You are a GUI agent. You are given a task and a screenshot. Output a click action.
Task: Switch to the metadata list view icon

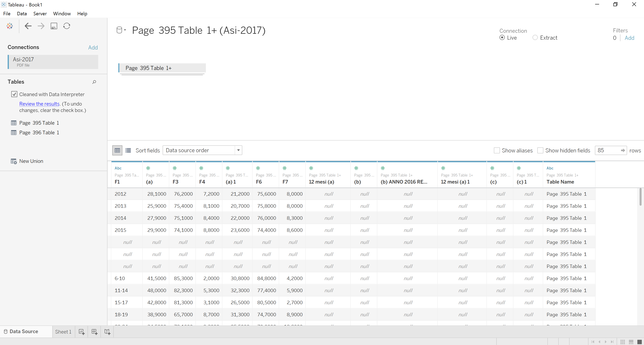coord(128,150)
